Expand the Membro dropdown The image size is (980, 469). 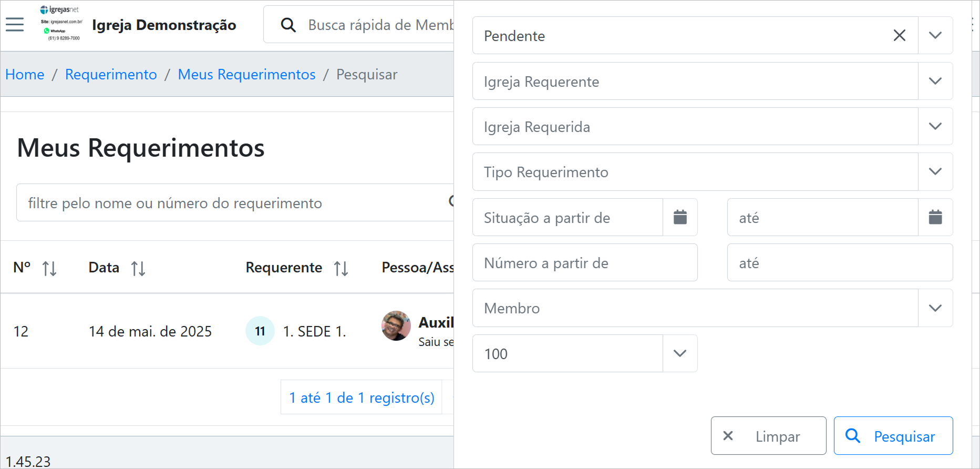pyautogui.click(x=935, y=308)
